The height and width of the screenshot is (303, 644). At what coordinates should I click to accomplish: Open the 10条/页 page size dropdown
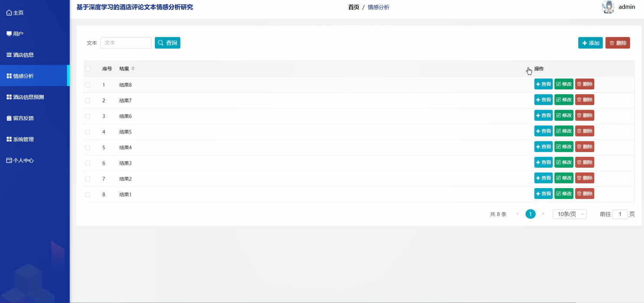click(569, 214)
